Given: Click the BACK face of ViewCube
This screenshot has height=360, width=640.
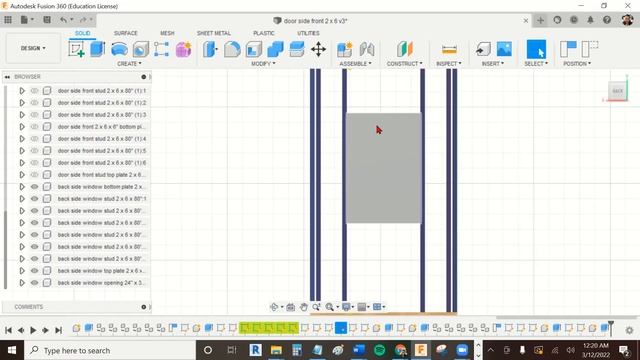Looking at the screenshot, I should [x=618, y=91].
